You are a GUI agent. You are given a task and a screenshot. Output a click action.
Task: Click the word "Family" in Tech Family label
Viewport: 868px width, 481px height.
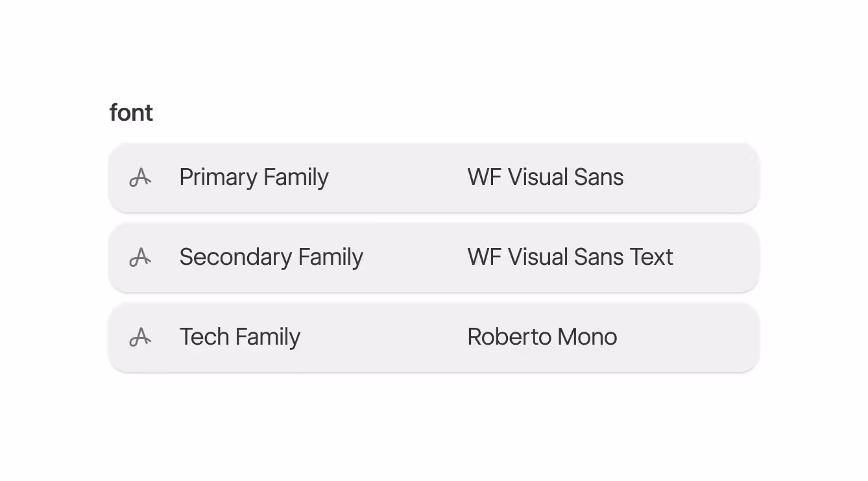[x=267, y=337]
